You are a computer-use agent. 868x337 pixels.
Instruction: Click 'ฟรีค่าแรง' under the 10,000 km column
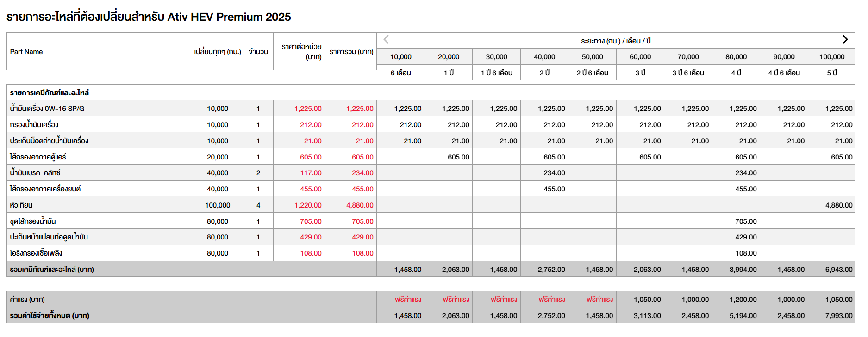point(408,300)
